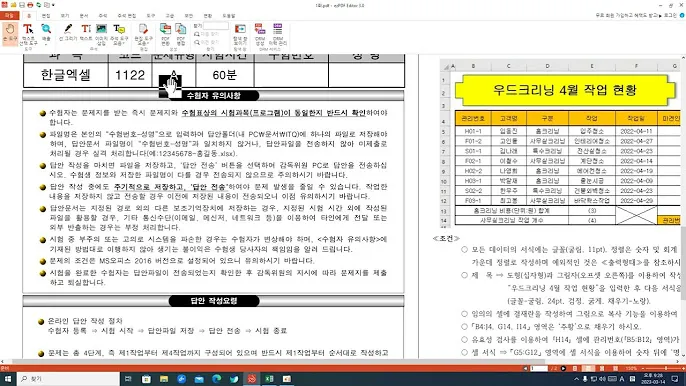Open the magnifier zoom tool
The width and height of the screenshot is (686, 386).
click(x=46, y=34)
